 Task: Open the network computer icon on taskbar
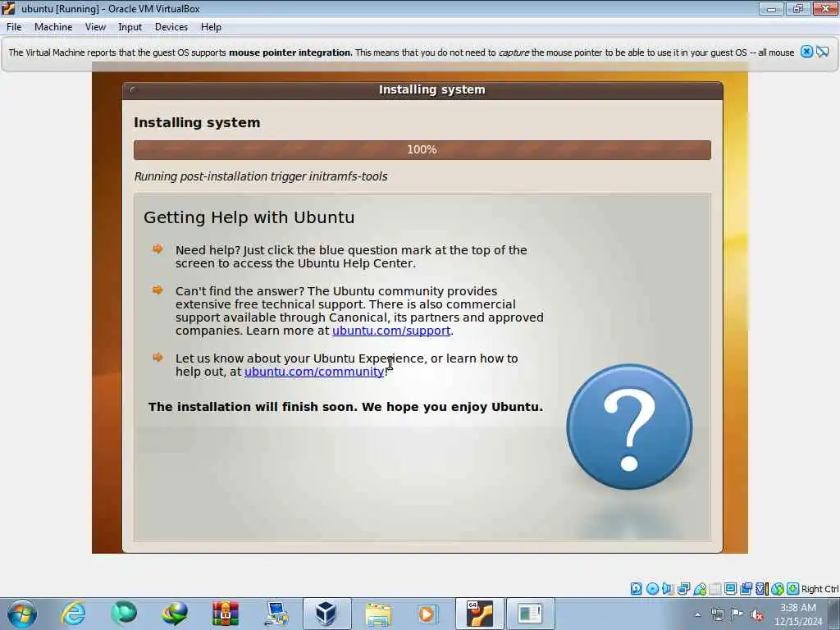point(276,614)
